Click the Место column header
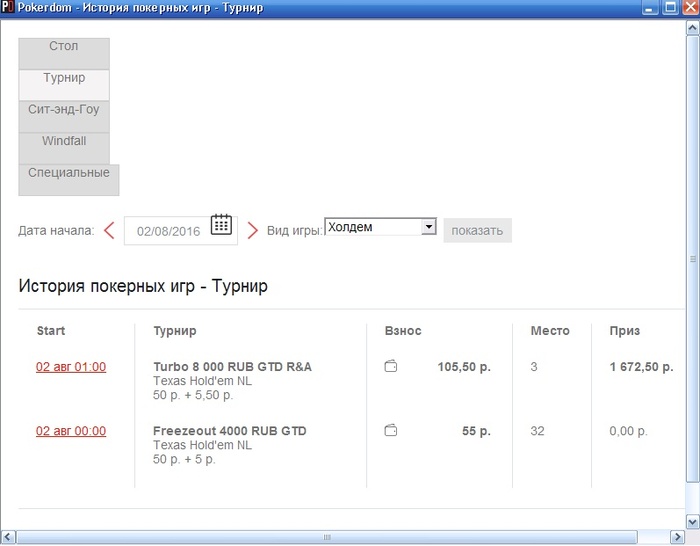Viewport: 700px width, 546px height. [550, 331]
